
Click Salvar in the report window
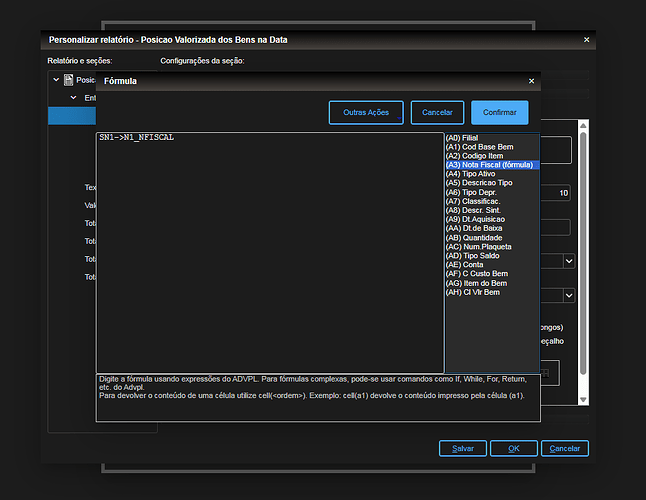(x=463, y=449)
